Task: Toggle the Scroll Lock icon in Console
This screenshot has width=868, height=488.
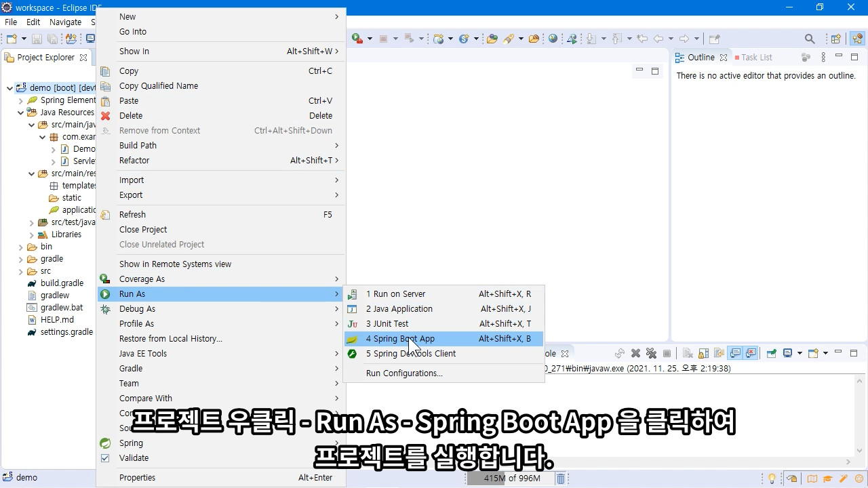Action: (703, 353)
